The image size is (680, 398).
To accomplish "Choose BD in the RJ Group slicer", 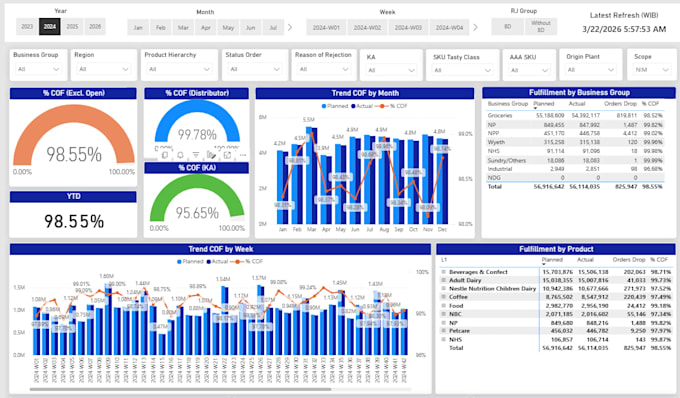I will point(507,26).
